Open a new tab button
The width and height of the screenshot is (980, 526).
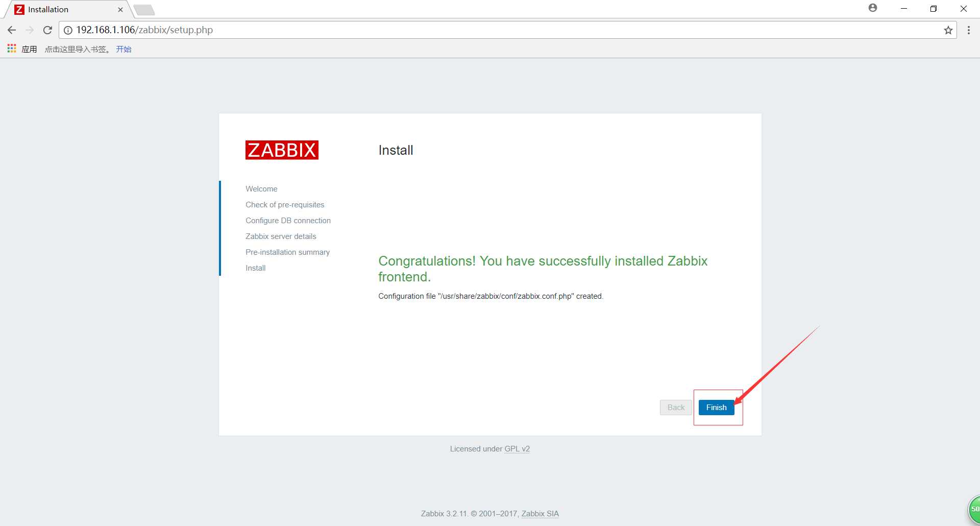144,10
